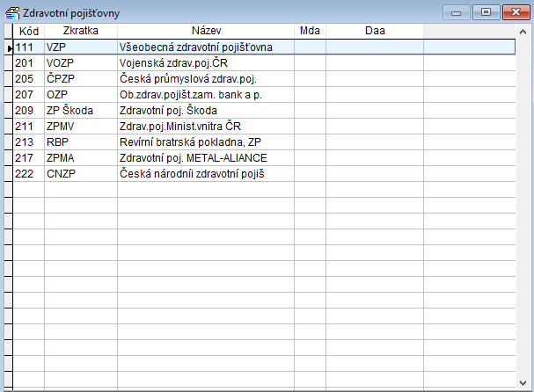Select code cell 207
534x392 pixels.
tap(29, 95)
